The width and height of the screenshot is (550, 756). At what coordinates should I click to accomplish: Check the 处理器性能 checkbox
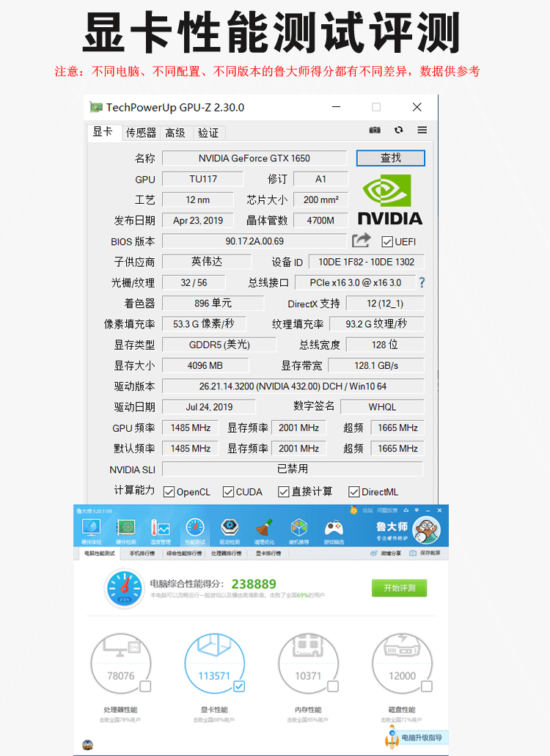pos(145,686)
